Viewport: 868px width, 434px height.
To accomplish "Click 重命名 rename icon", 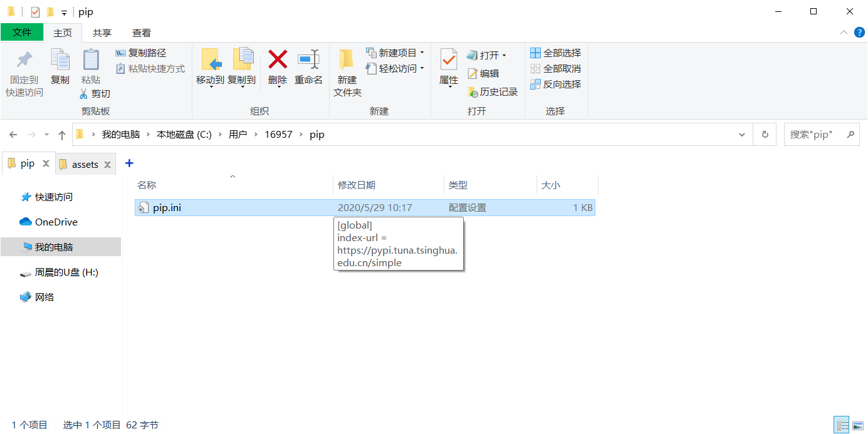I will (308, 59).
